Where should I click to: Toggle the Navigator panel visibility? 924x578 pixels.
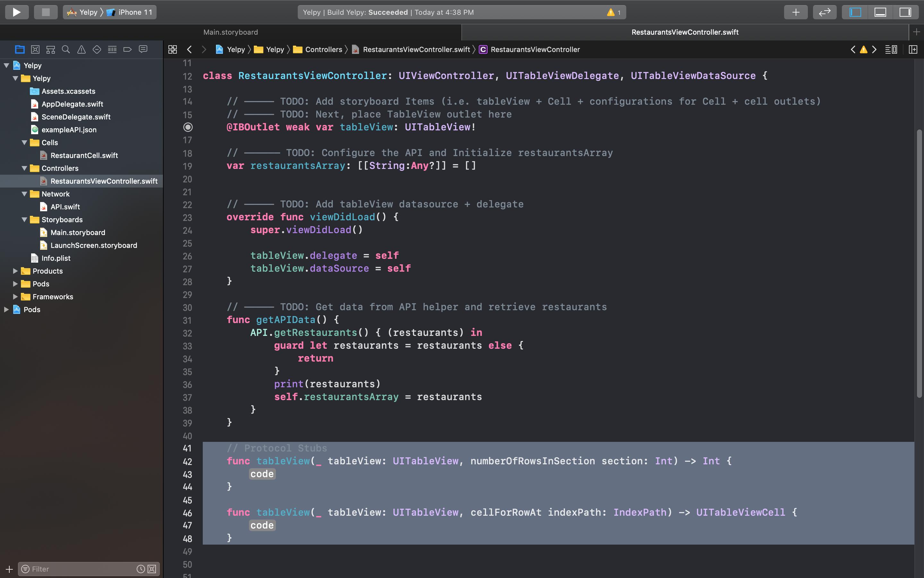[855, 12]
